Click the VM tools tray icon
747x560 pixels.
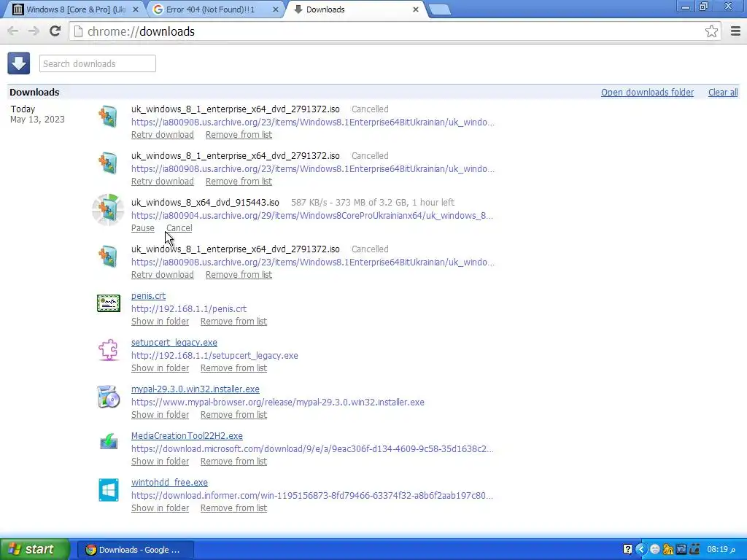click(681, 550)
